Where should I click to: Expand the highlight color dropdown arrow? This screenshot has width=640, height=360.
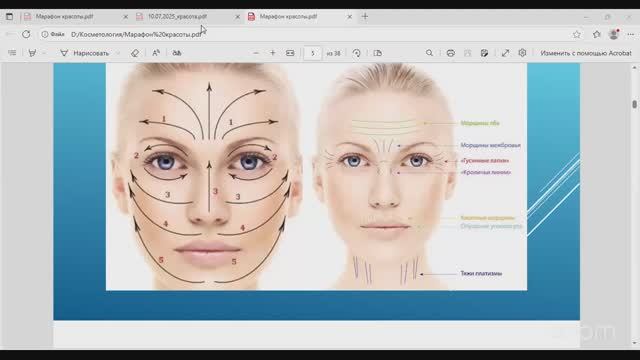click(x=44, y=53)
